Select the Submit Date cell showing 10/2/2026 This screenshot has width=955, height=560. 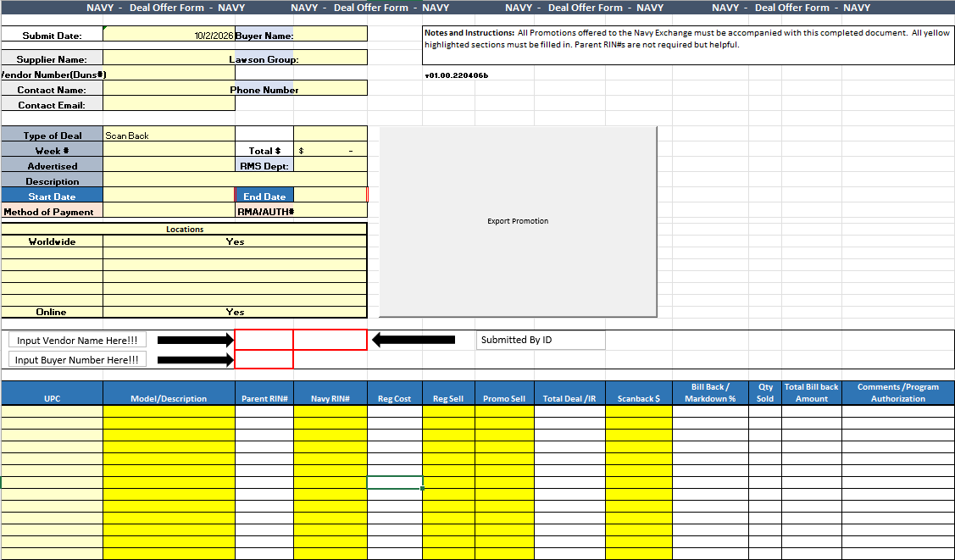tap(169, 34)
